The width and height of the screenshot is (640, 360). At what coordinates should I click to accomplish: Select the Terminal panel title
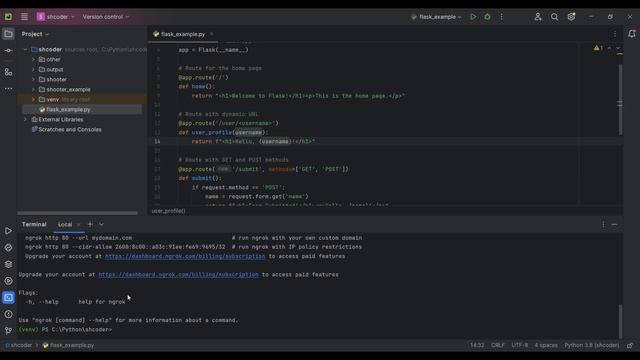pyautogui.click(x=34, y=224)
